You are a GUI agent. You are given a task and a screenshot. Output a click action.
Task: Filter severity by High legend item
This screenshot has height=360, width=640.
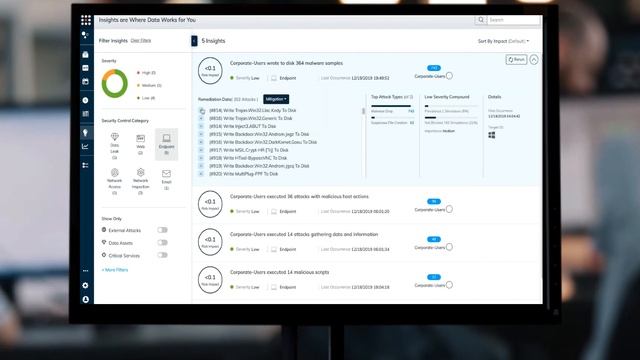[x=147, y=73]
